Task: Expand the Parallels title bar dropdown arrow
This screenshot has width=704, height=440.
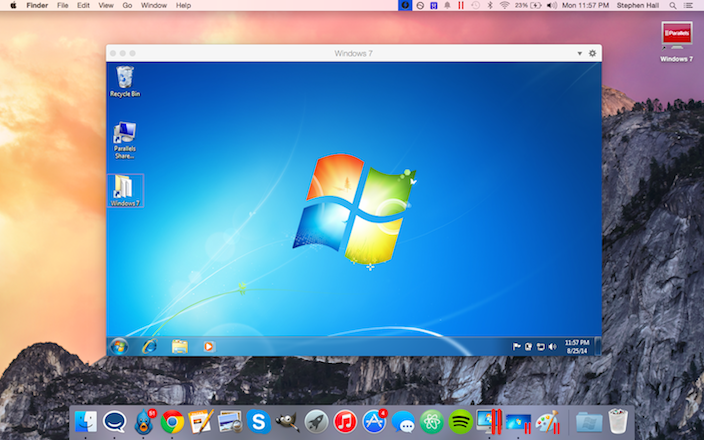Action: click(579, 53)
